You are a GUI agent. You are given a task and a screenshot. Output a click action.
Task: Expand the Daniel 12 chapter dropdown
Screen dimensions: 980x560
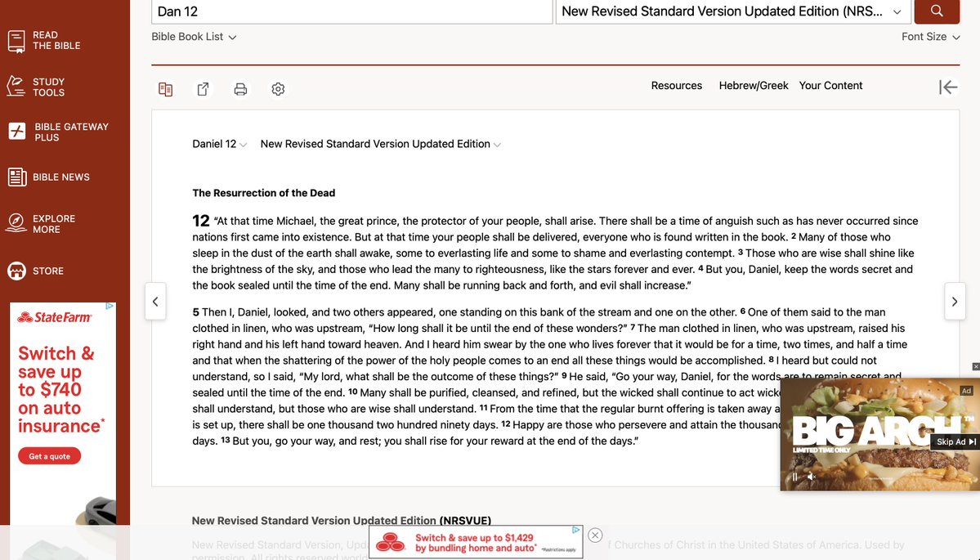coord(219,144)
